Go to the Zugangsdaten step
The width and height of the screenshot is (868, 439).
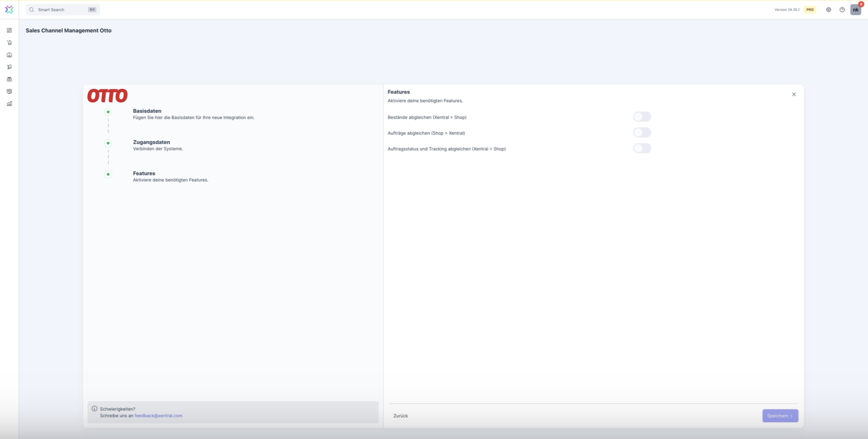tap(151, 142)
